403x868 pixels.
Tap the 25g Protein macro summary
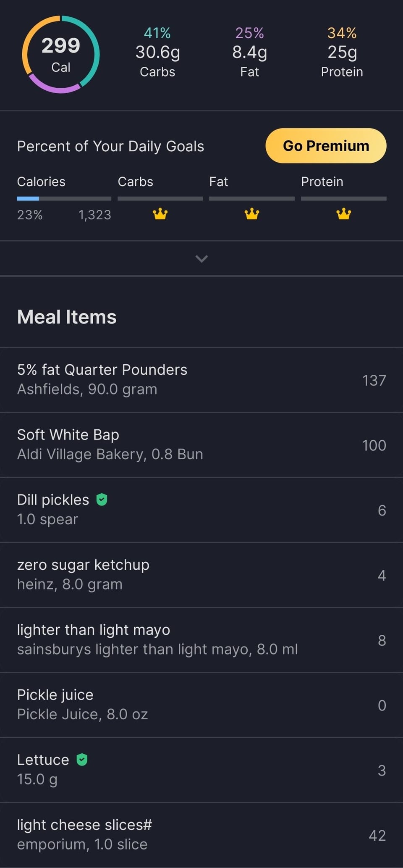coord(342,53)
